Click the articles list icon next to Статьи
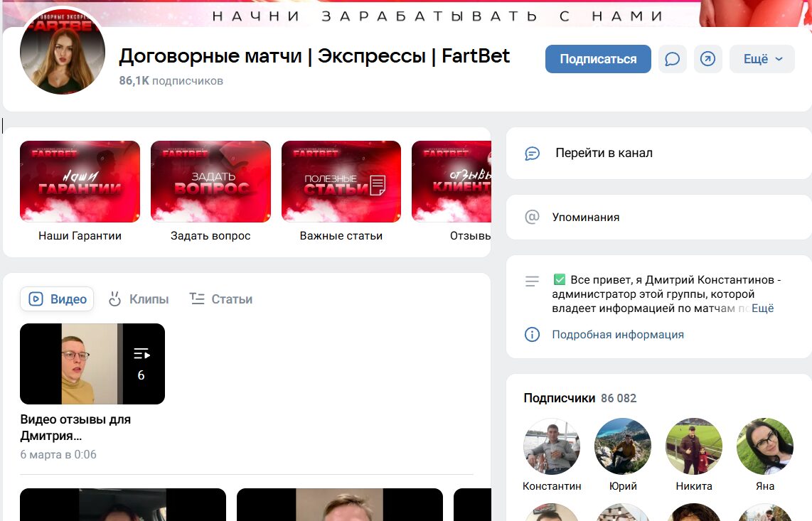The height and width of the screenshot is (521, 812). click(197, 299)
